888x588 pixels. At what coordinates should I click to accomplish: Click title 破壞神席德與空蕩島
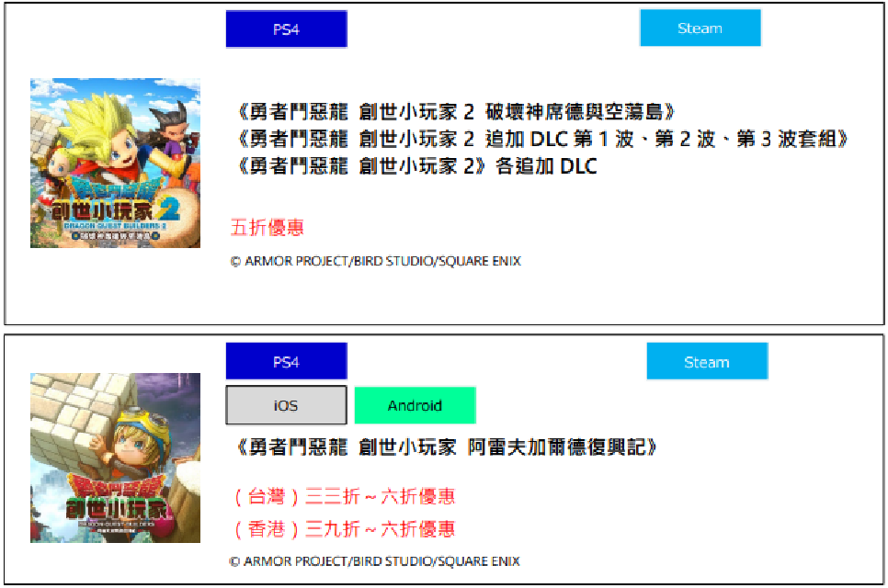pyautogui.click(x=457, y=111)
